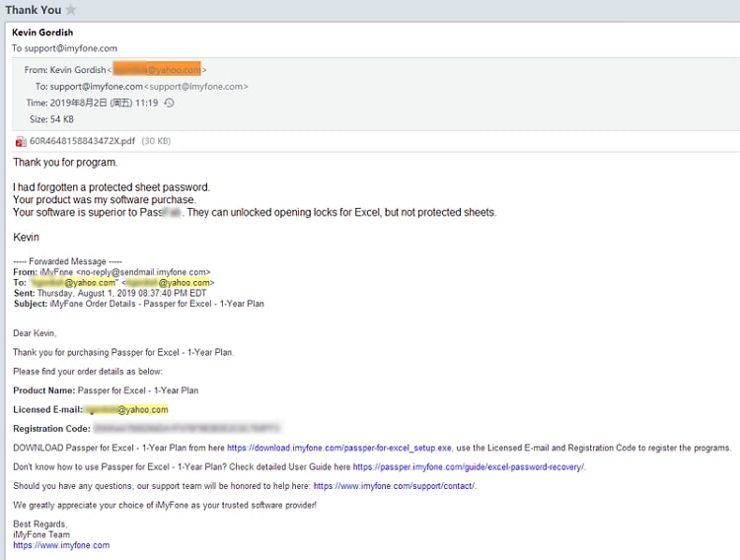740x560 pixels.
Task: Click the clock icon beside the time
Action: click(x=169, y=103)
